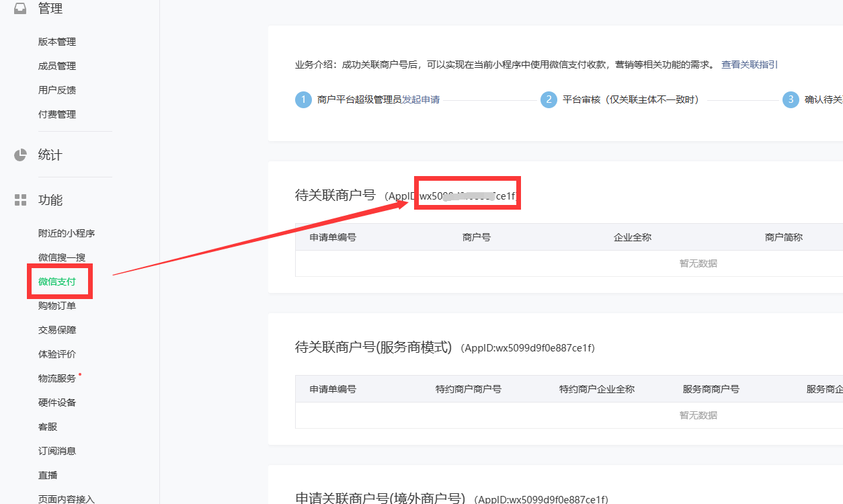843x504 pixels.
Task: Go to 成员管理 menu item
Action: (57, 66)
